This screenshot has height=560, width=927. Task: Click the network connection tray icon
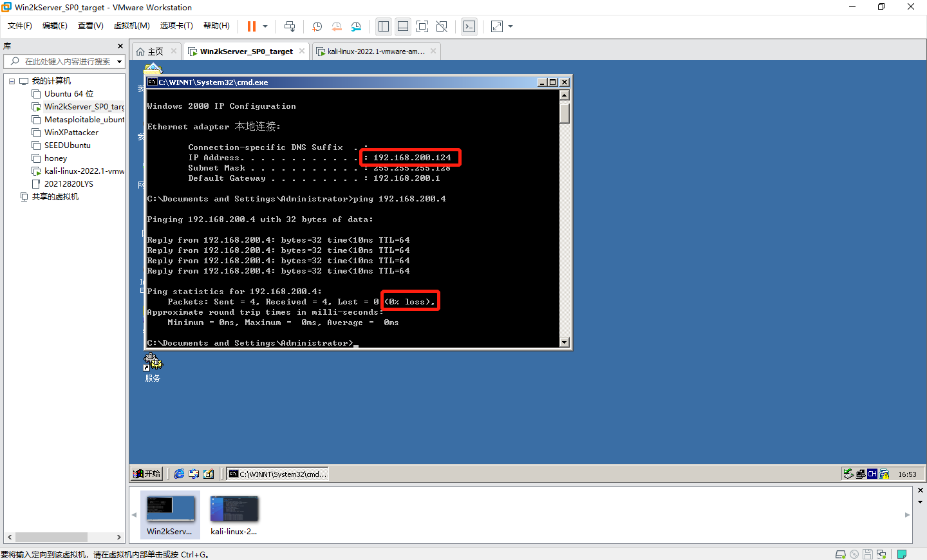(861, 474)
